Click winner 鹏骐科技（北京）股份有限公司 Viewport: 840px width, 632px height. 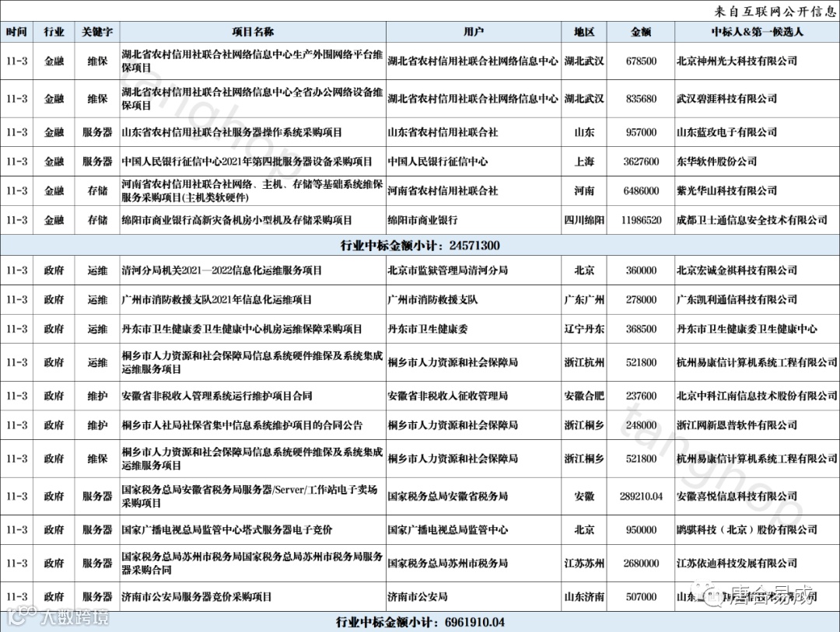click(747, 529)
